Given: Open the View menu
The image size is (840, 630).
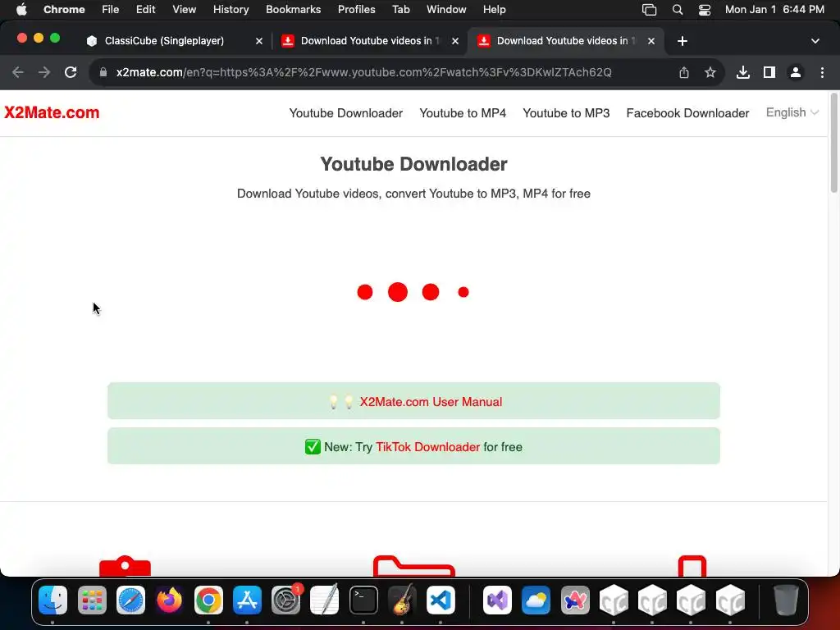Looking at the screenshot, I should click(x=185, y=10).
